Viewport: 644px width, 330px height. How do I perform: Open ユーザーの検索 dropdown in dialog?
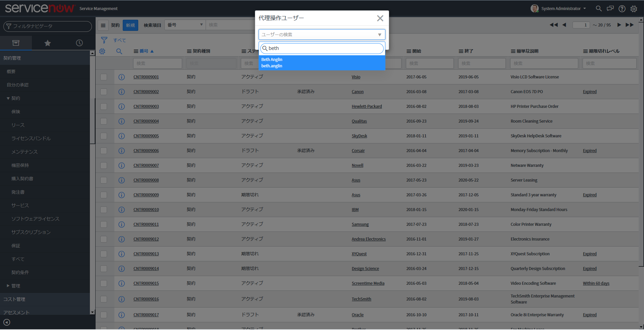coord(322,35)
